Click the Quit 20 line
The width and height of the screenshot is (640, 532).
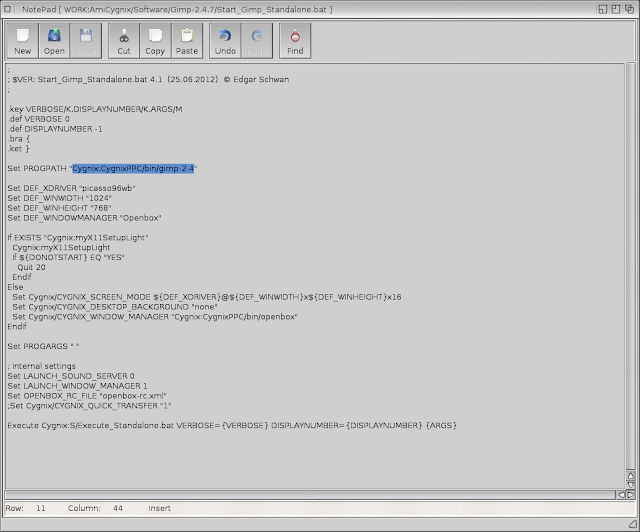[x=31, y=267]
